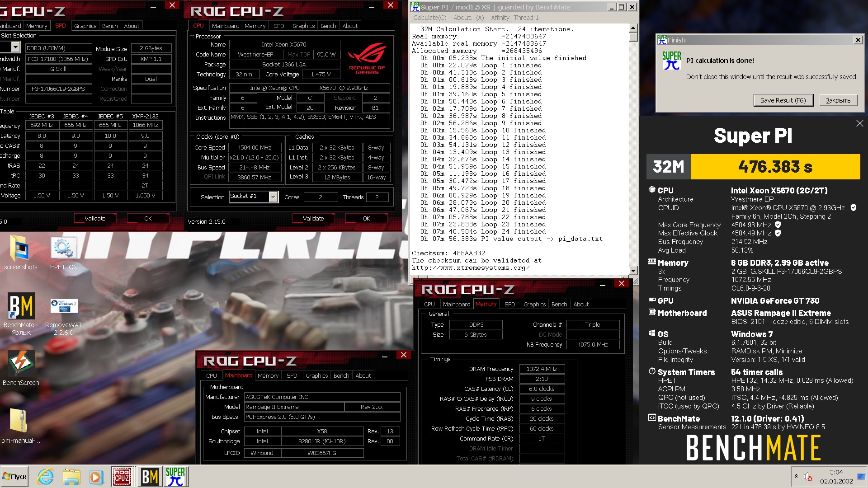The width and height of the screenshot is (868, 488).
Task: Switch to Super PI in the taskbar
Action: tap(175, 477)
